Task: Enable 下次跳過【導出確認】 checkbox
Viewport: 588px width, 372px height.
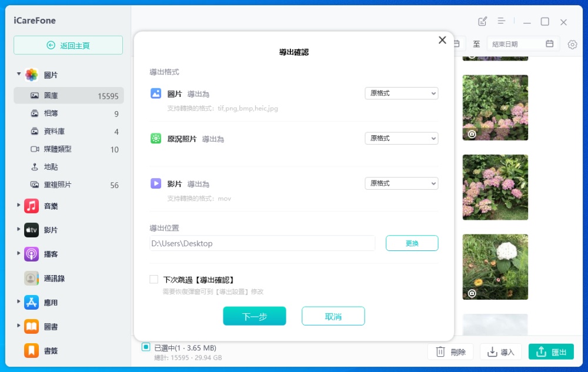Action: pyautogui.click(x=154, y=280)
